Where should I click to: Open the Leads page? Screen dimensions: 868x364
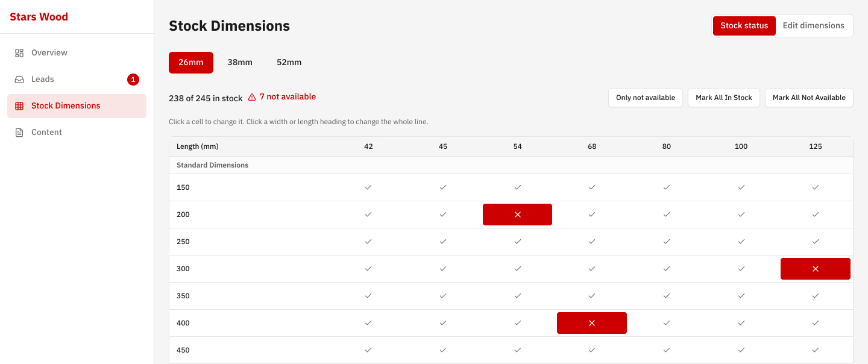coord(77,80)
